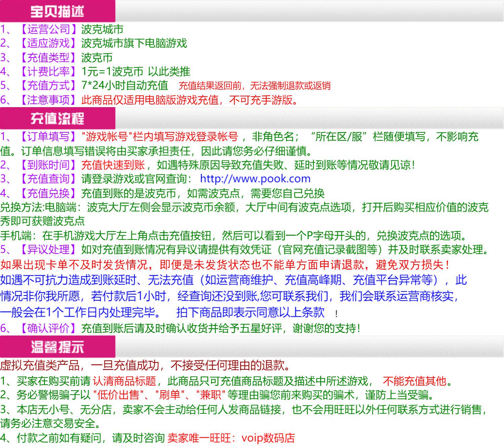
Task: Select the "【到账时间】" label
Action: 48,165
